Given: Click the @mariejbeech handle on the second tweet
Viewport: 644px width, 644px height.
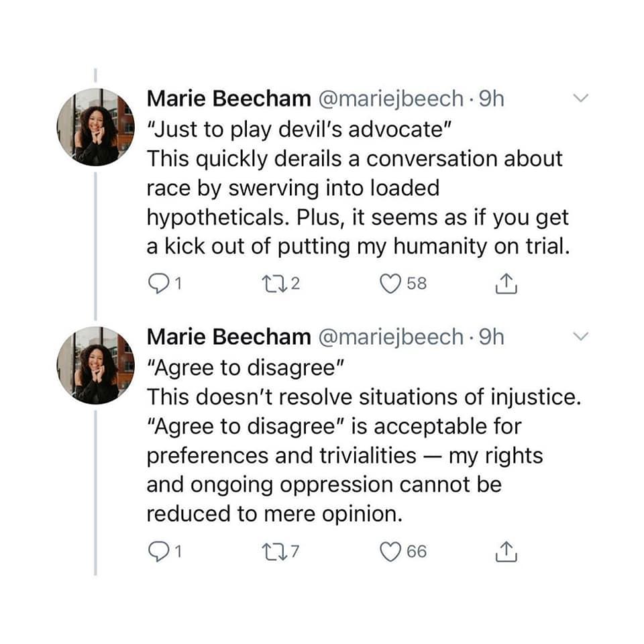Looking at the screenshot, I should click(389, 336).
